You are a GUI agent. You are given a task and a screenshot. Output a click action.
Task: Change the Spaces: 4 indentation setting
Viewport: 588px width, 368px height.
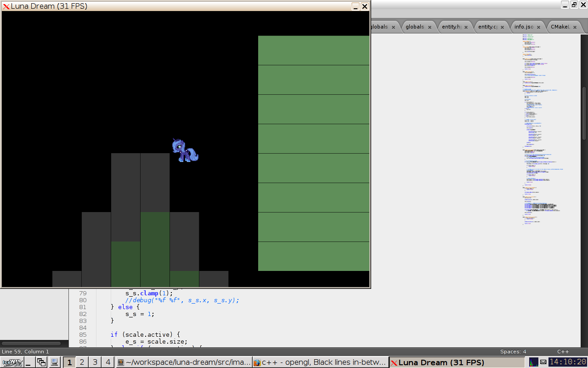pyautogui.click(x=513, y=351)
